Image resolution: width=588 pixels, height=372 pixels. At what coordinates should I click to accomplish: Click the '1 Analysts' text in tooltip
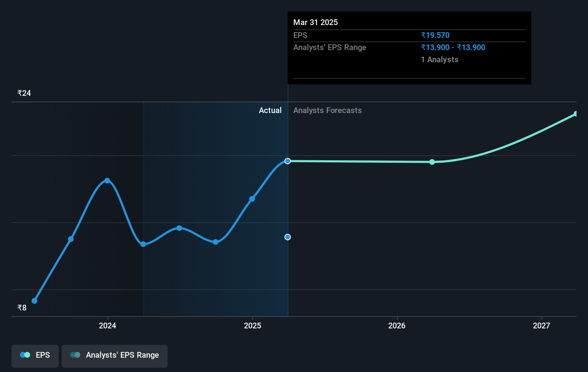439,60
